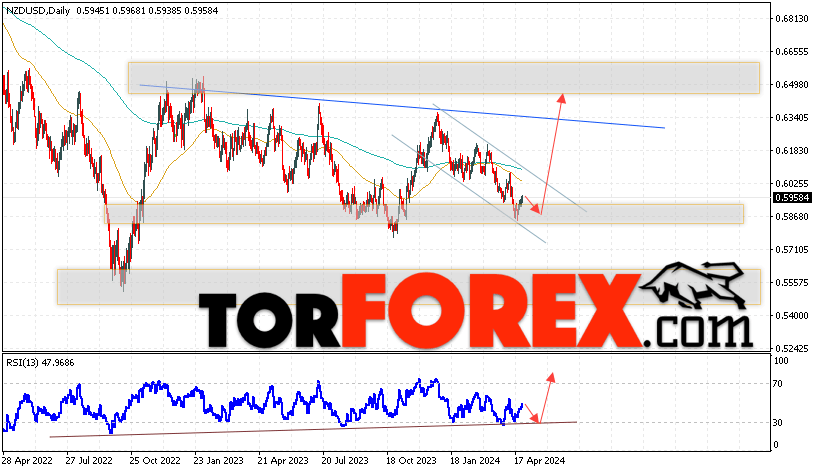Click the 23 Jan 2023 date label
Image resolution: width=816 pixels, height=472 pixels.
[219, 461]
